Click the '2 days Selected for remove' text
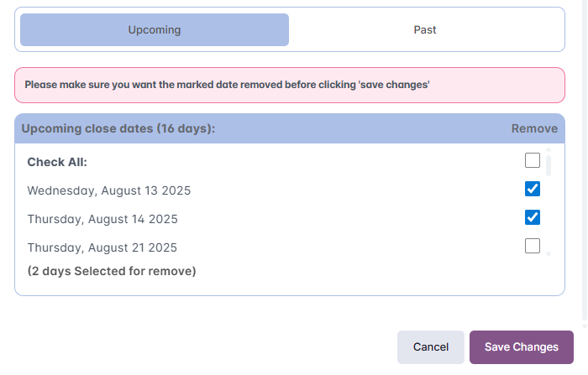588x375 pixels. (112, 271)
